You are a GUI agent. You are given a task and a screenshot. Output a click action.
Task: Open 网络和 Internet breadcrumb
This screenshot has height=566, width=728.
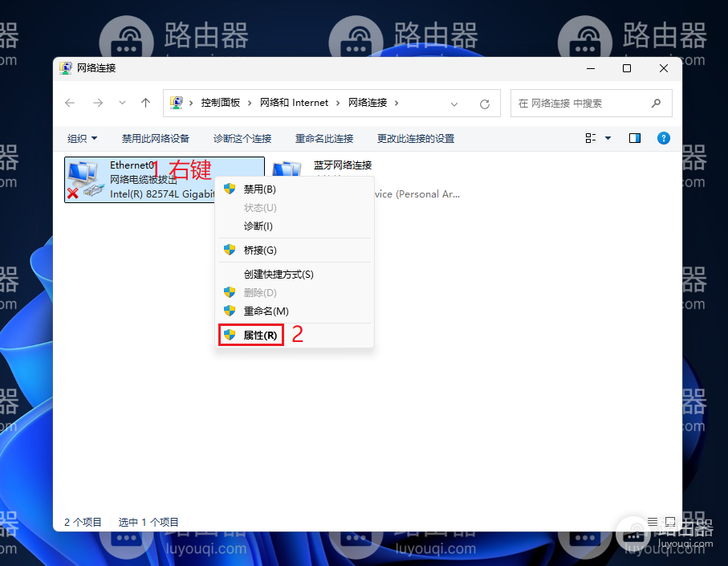coord(294,103)
